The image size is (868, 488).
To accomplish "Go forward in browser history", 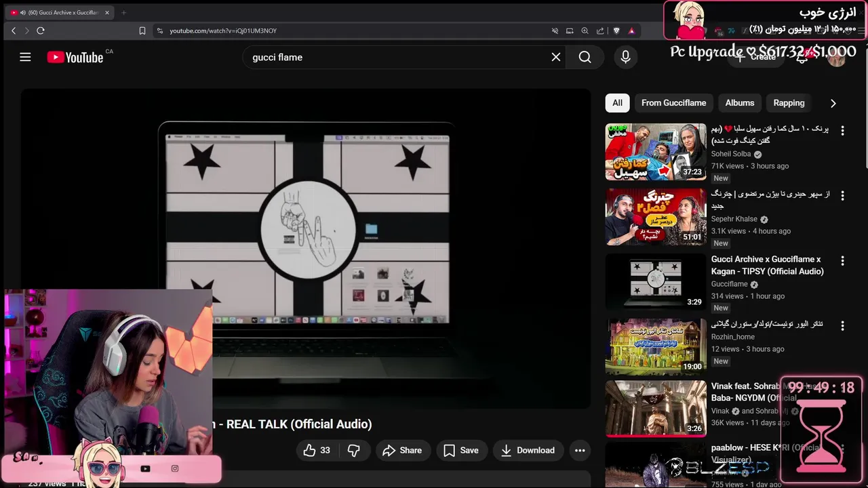I will (x=27, y=30).
